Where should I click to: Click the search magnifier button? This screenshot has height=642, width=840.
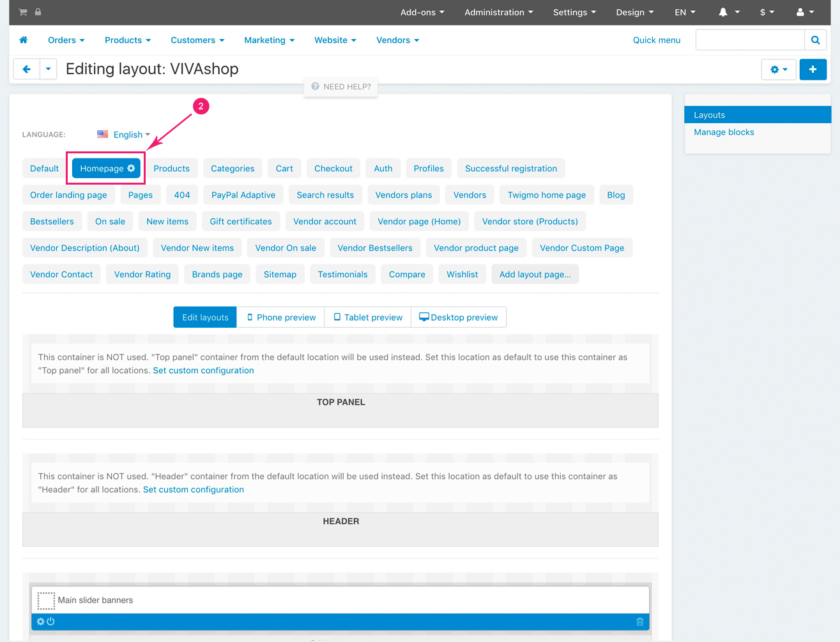point(815,40)
